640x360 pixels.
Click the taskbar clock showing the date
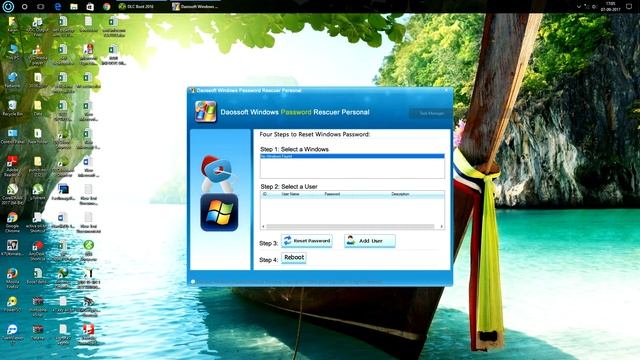pyautogui.click(x=610, y=7)
